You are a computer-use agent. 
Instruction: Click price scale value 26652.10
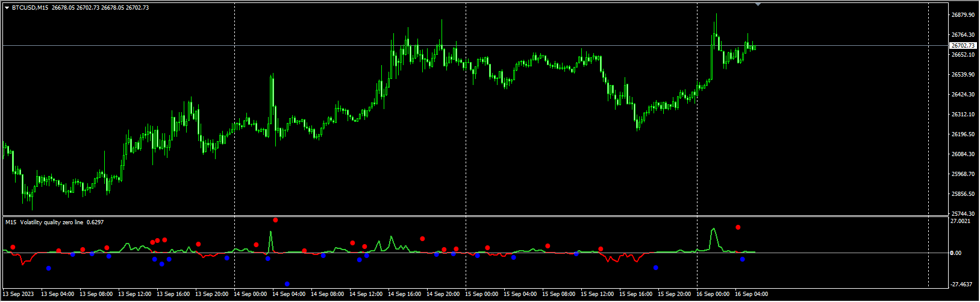click(x=963, y=54)
